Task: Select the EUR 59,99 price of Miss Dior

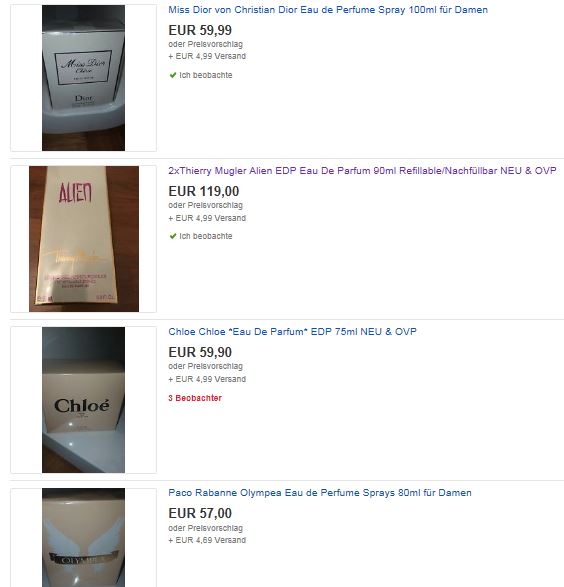Action: [200, 30]
